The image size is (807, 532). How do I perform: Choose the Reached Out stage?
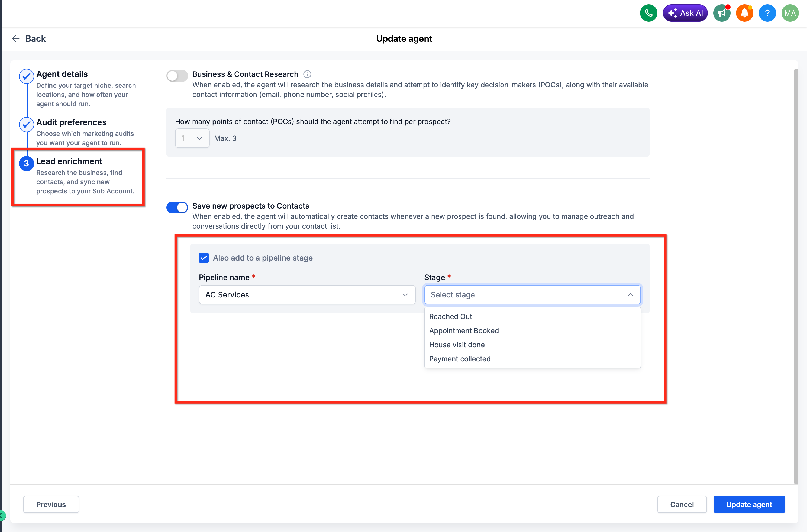pos(532,317)
